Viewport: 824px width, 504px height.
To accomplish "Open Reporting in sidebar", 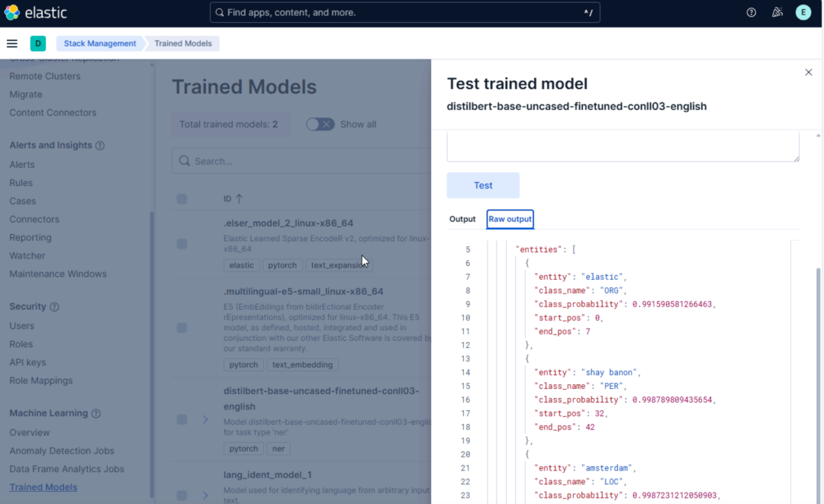I will pos(31,238).
